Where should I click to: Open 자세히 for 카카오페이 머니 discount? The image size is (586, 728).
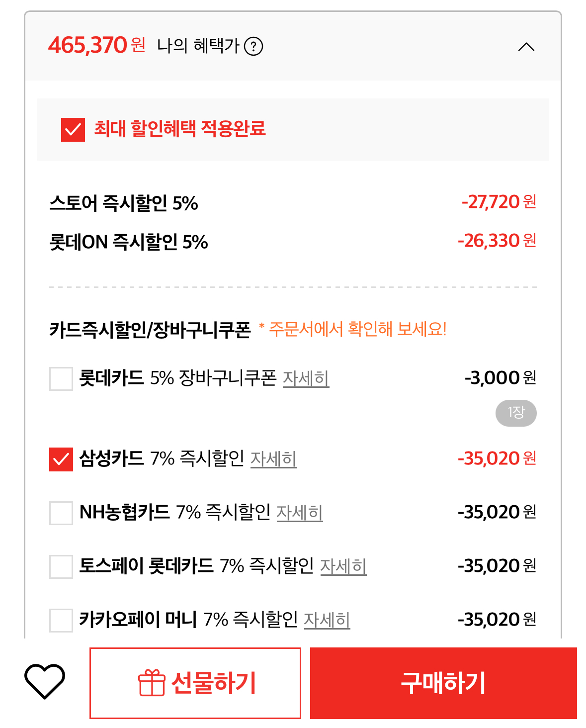click(x=327, y=620)
